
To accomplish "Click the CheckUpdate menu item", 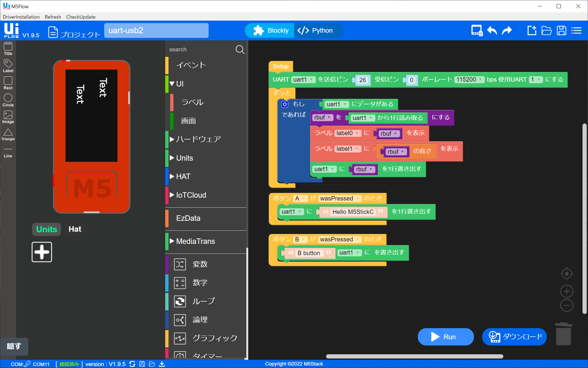I will (81, 17).
